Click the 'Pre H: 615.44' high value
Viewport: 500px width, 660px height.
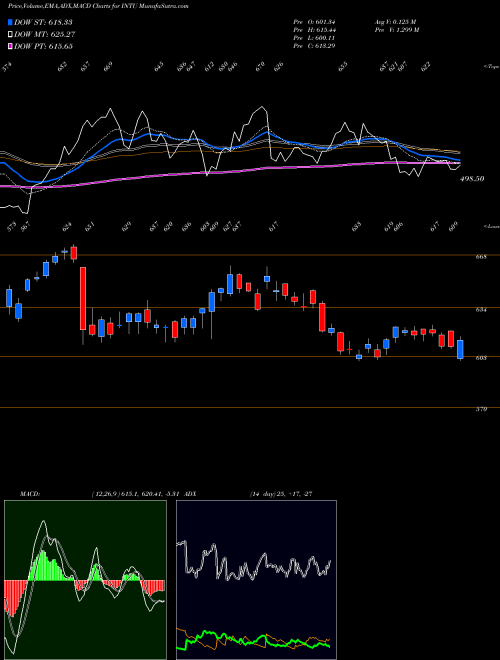coord(314,30)
